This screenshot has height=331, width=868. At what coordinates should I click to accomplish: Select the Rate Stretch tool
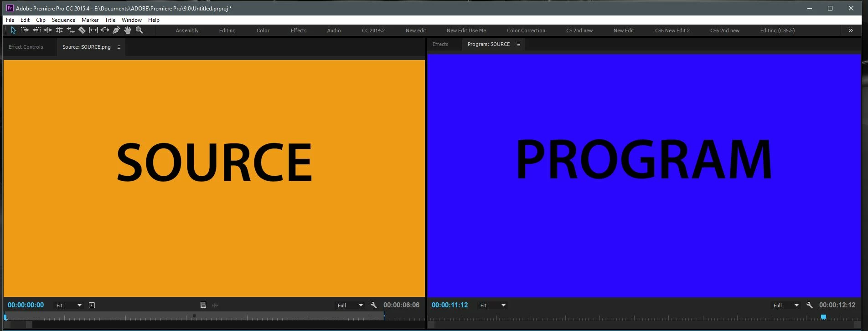point(71,30)
